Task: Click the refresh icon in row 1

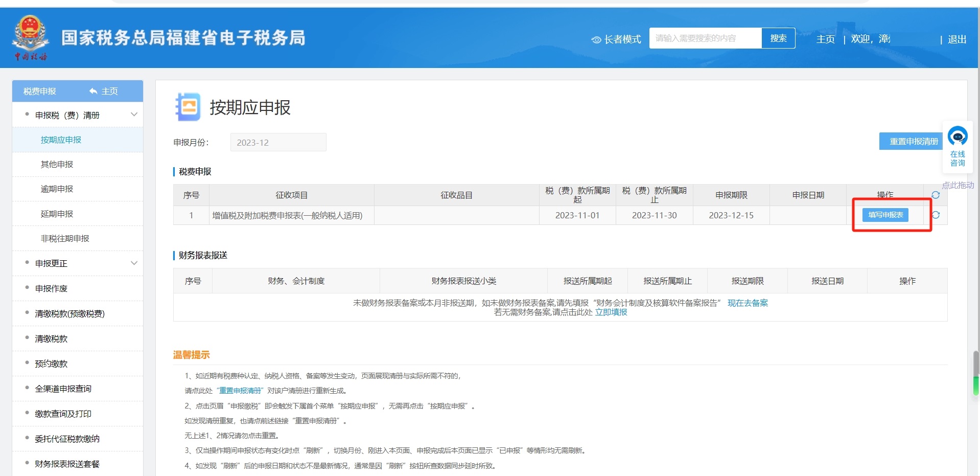Action: (x=935, y=215)
